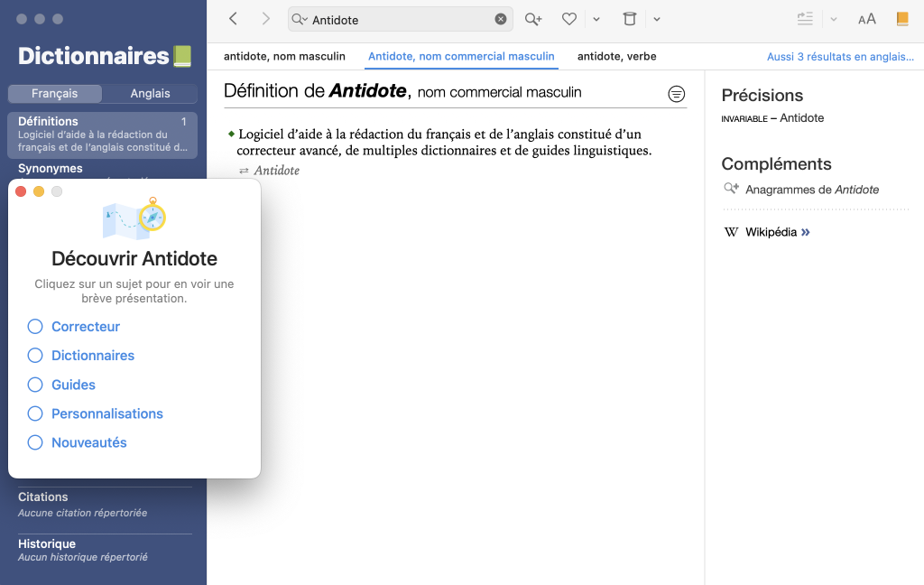Open the definition filter circle icon

[676, 94]
